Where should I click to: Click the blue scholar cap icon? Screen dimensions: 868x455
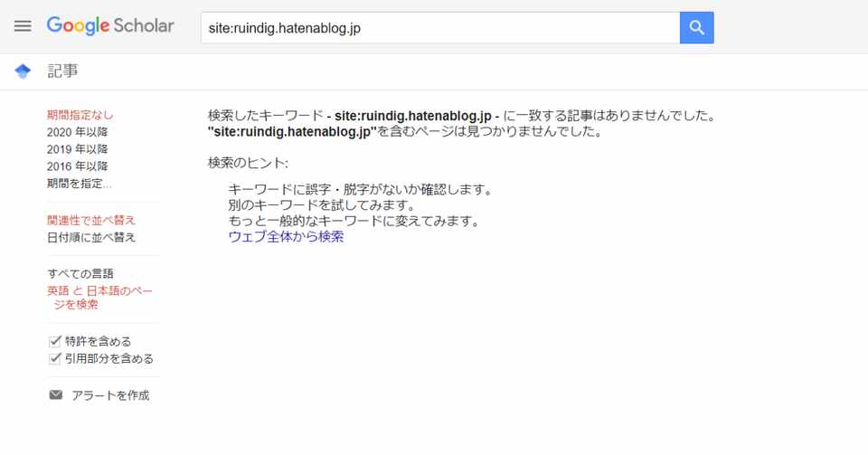click(23, 71)
